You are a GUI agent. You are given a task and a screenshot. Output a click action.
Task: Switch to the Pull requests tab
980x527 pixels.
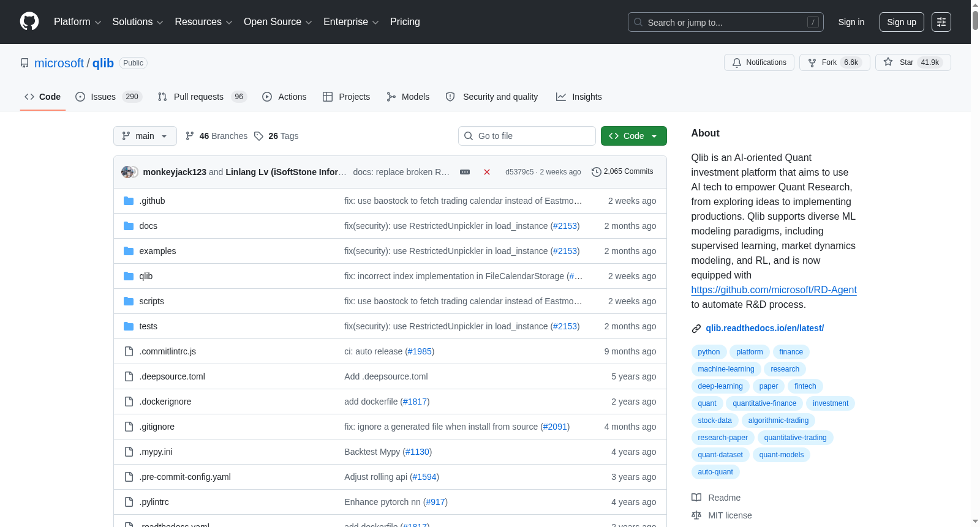click(202, 97)
